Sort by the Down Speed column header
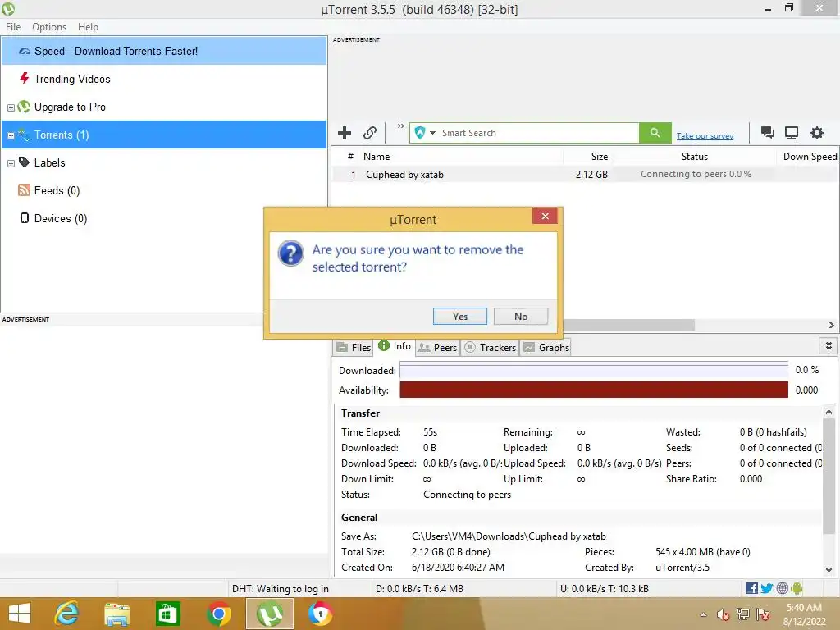840x630 pixels. (x=808, y=157)
